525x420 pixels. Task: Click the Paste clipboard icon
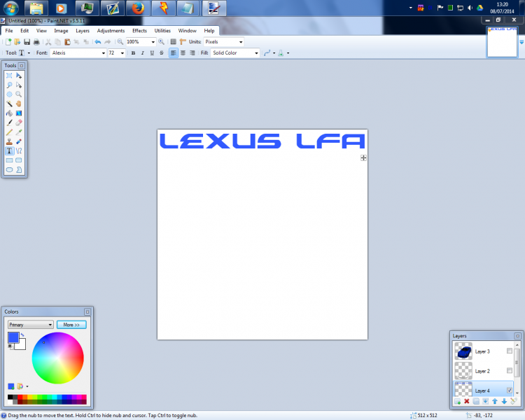pos(67,42)
